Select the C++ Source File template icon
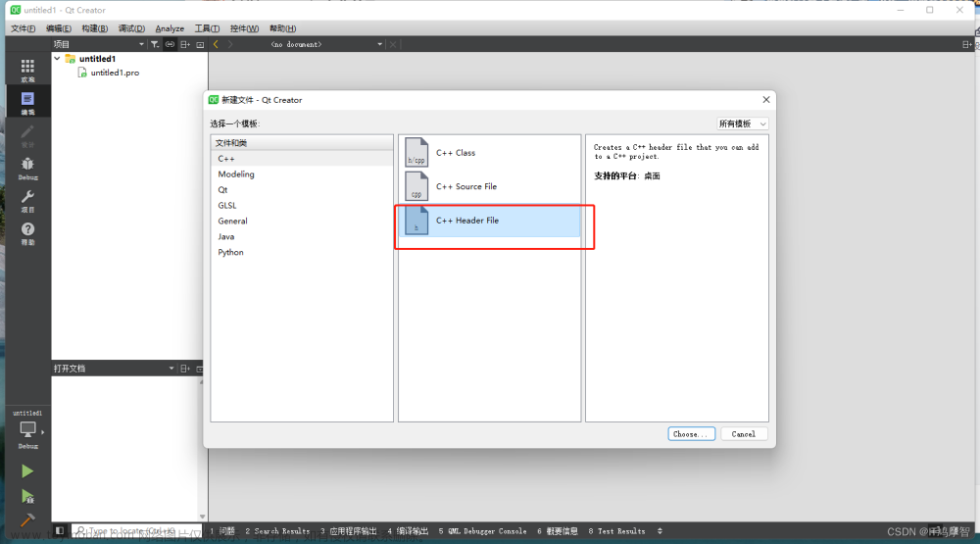 coord(416,186)
